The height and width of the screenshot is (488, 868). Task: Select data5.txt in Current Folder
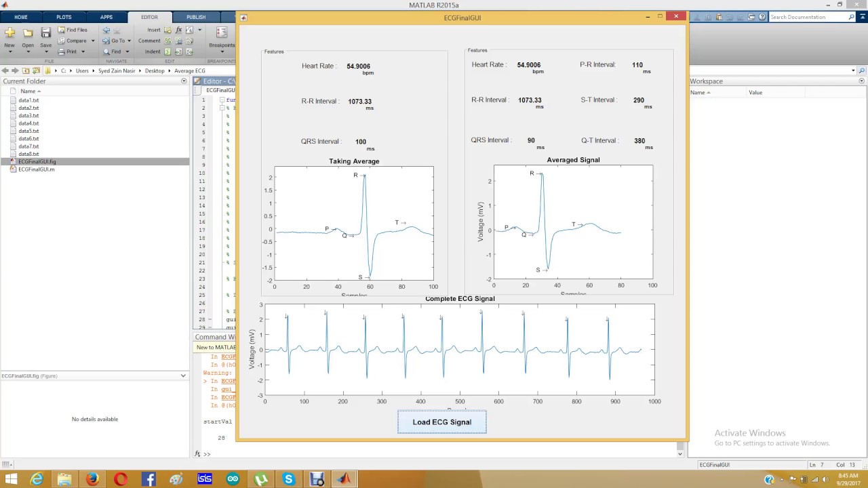coord(28,131)
